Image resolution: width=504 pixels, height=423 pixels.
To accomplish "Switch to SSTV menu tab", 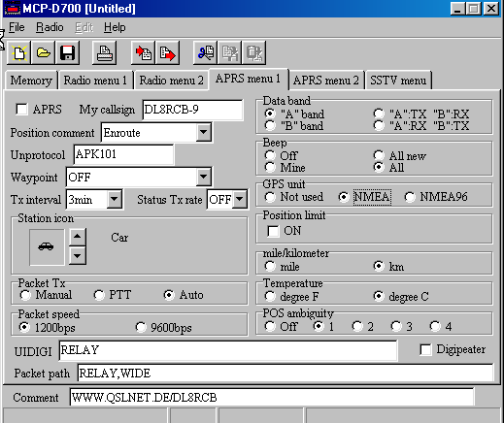I will tap(398, 81).
